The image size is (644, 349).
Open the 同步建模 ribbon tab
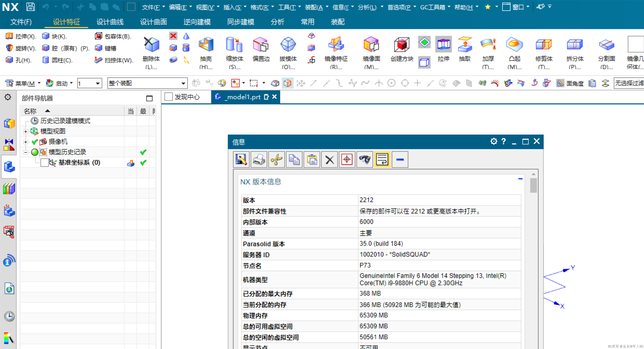[x=240, y=22]
